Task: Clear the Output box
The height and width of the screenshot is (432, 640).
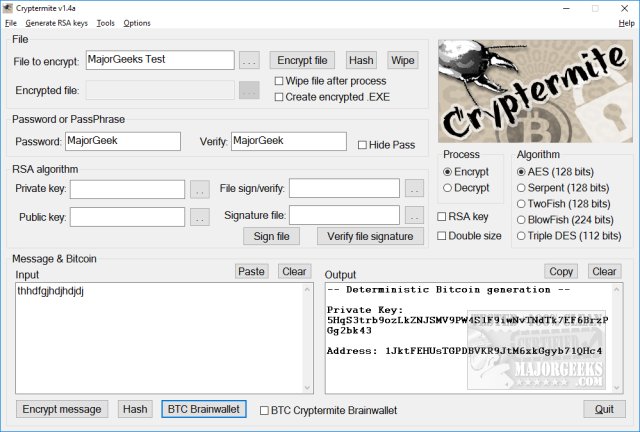Action: (604, 272)
